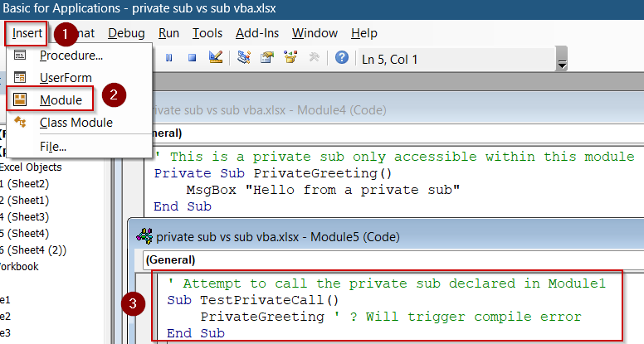This screenshot has width=644, height=344.
Task: Open the Properties Window toolbar icon
Action: [x=267, y=58]
